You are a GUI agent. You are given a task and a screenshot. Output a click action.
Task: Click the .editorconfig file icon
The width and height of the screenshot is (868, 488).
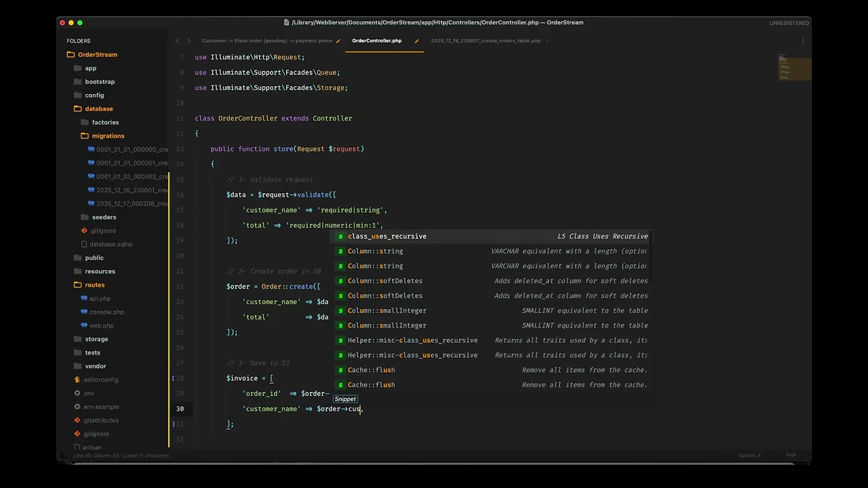pyautogui.click(x=77, y=380)
